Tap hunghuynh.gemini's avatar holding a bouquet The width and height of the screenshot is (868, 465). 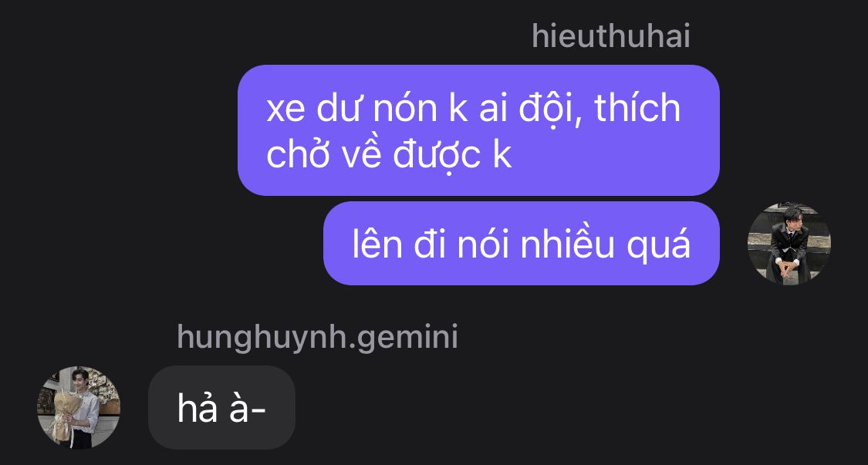click(79, 407)
